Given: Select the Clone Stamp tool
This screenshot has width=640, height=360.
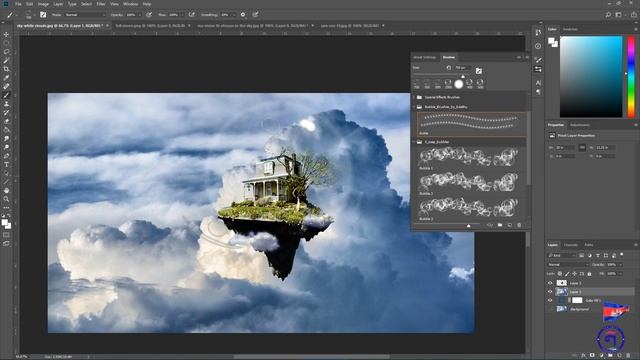Looking at the screenshot, I should point(6,104).
